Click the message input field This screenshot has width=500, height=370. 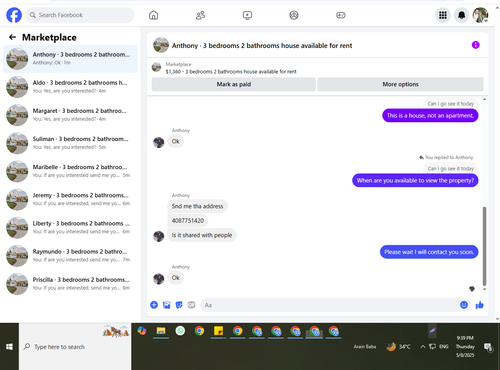330,305
